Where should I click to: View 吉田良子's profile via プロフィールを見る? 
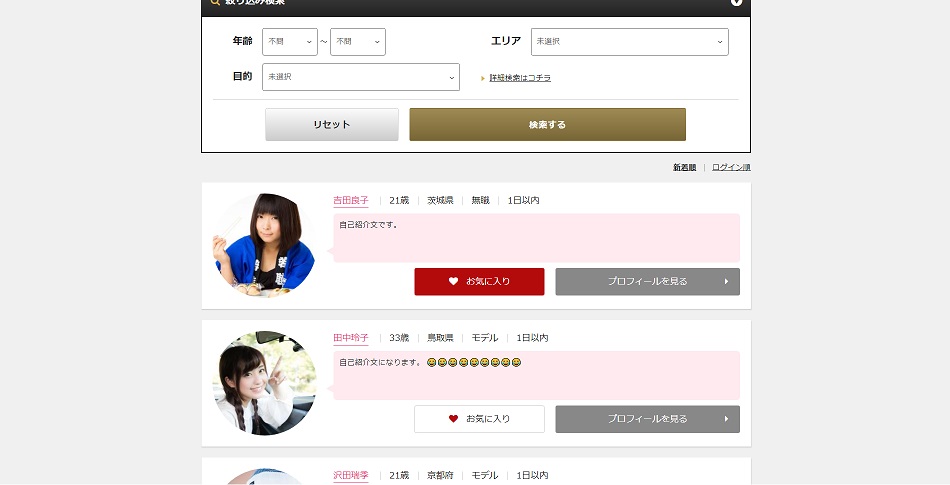coord(648,282)
